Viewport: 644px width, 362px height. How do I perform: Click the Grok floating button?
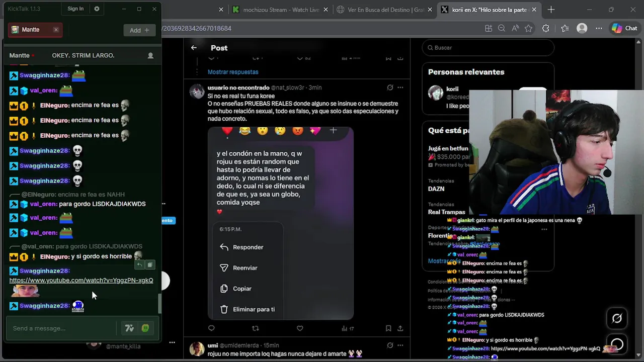(617, 318)
